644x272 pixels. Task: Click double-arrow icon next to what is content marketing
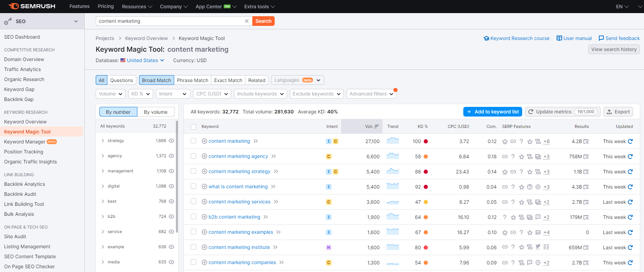(273, 187)
